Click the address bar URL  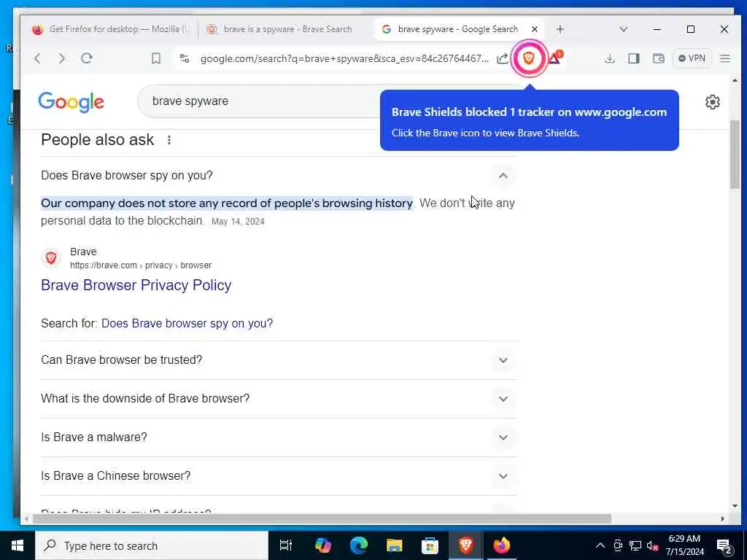344,58
